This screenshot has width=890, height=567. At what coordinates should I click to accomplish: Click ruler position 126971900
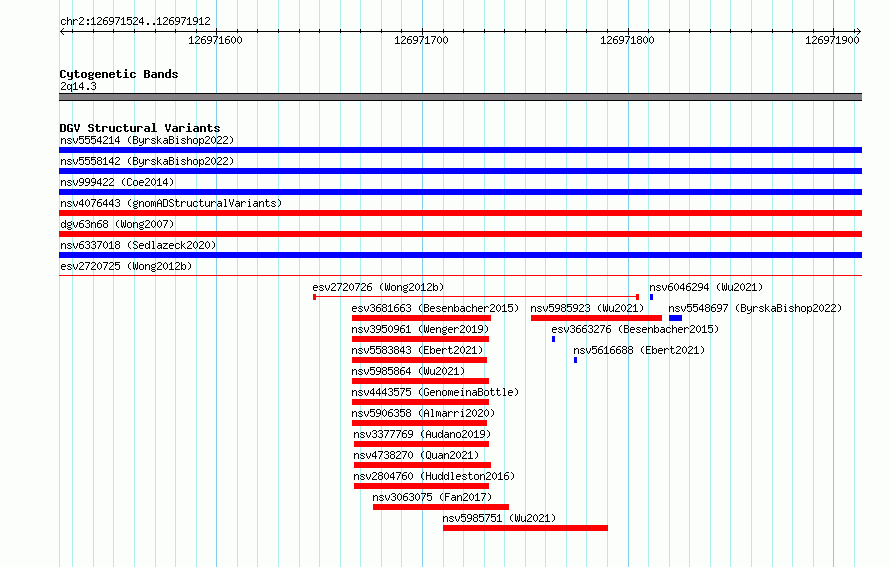tap(832, 40)
